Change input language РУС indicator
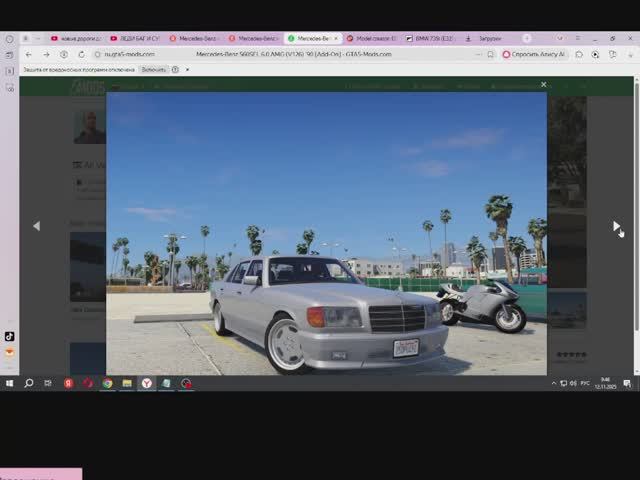This screenshot has width=640, height=480. [x=585, y=383]
